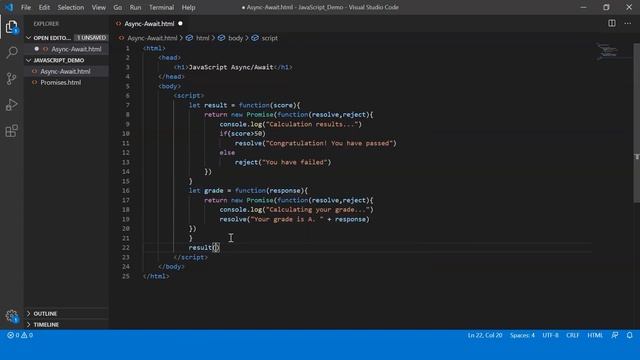
Task: Open the editor More Actions menu
Action: [x=627, y=23]
